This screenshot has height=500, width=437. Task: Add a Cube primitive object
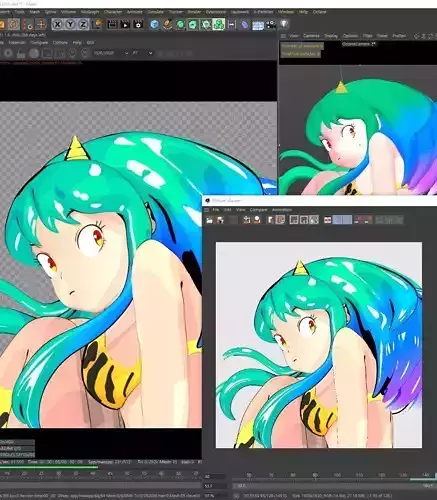click(154, 24)
